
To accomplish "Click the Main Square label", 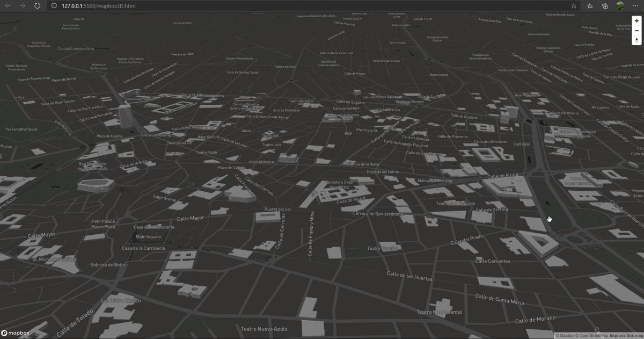I will (148, 237).
